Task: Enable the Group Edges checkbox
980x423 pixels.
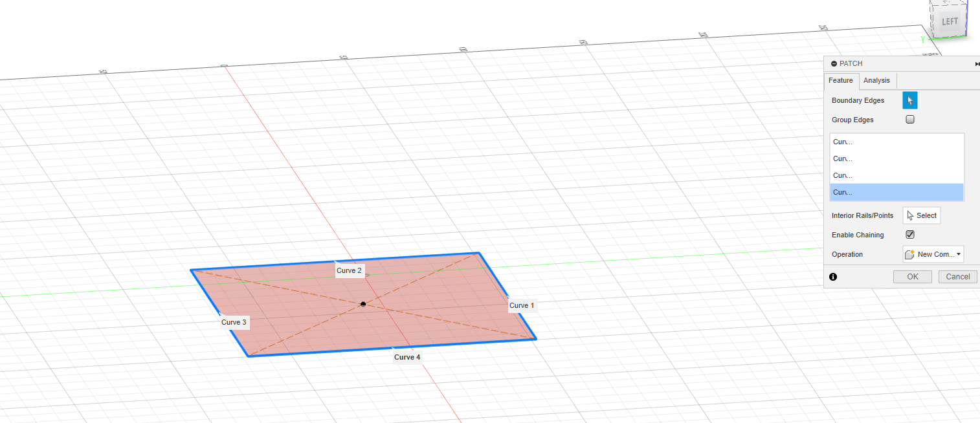Action: 910,120
